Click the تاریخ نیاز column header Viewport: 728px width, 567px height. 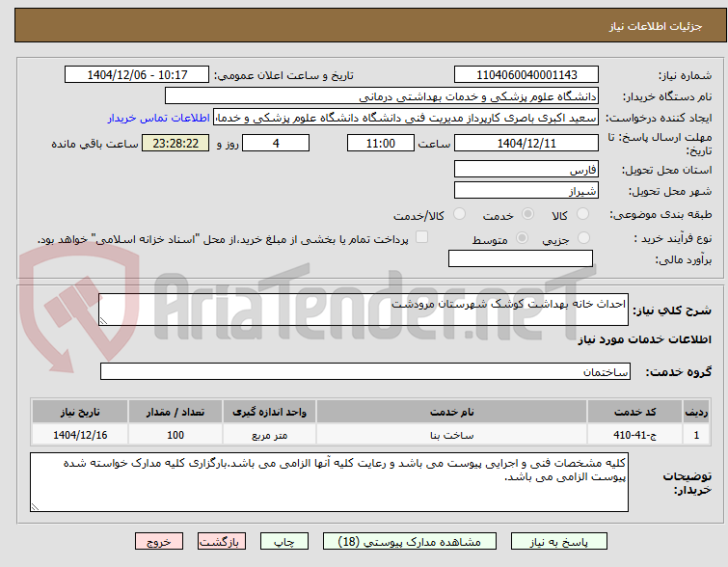80,412
